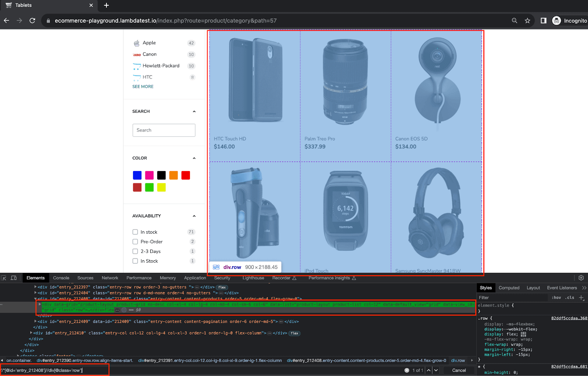Image resolution: width=588 pixels, height=376 pixels.
Task: Bookmark this page with the star icon
Action: pos(527,21)
